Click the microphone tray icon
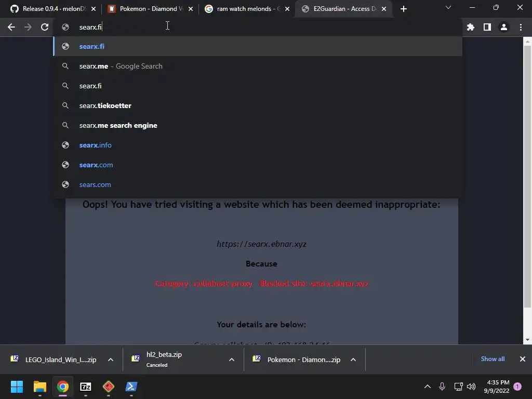Viewport: 532px width, 399px height. tap(442, 387)
